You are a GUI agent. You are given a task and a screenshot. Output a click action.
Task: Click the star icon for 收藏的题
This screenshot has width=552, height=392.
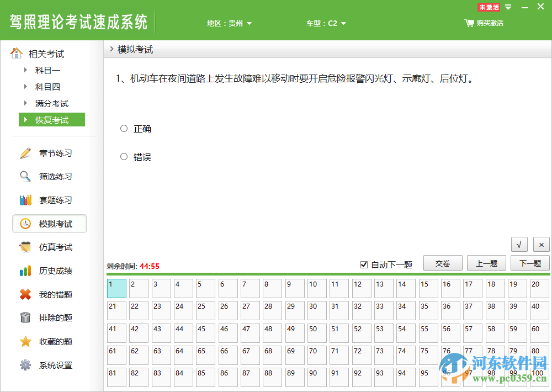point(25,341)
